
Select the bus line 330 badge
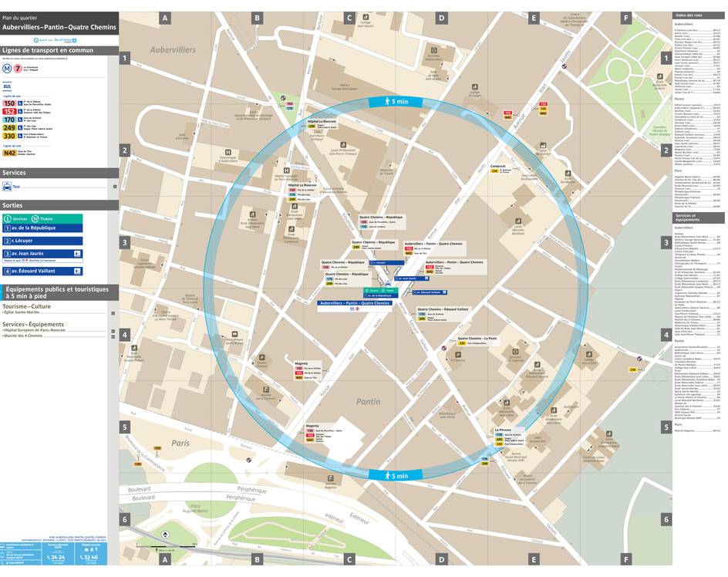click(9, 136)
